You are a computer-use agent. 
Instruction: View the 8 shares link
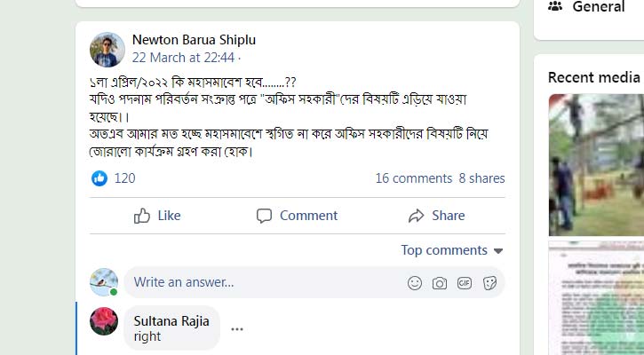(x=481, y=178)
